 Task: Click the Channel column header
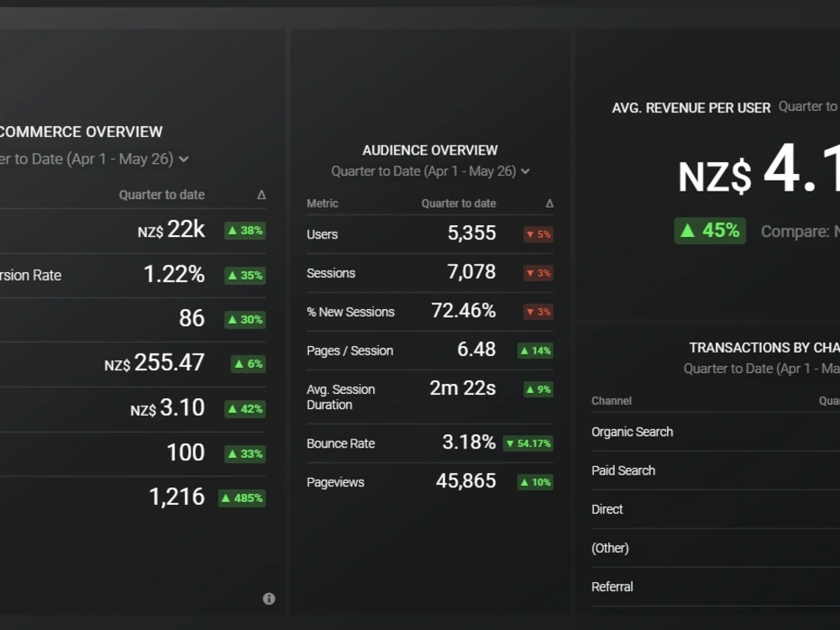(x=612, y=401)
